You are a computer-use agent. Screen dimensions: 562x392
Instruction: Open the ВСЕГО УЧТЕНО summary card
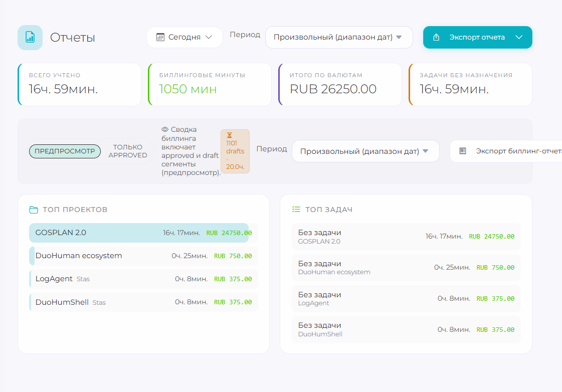pos(79,85)
